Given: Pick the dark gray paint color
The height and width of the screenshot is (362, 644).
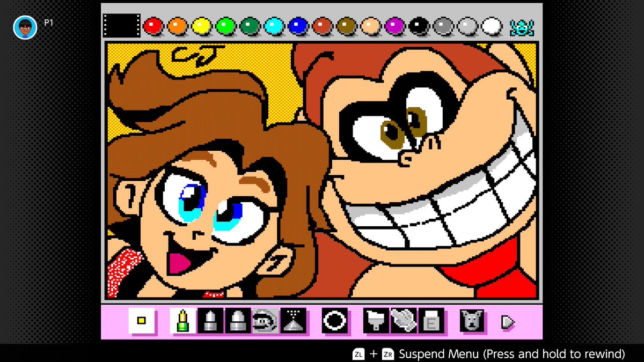Looking at the screenshot, I should 443,26.
